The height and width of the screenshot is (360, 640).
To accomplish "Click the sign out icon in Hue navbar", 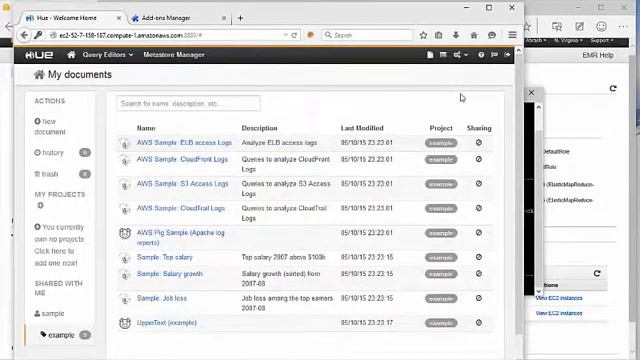I will click(507, 55).
